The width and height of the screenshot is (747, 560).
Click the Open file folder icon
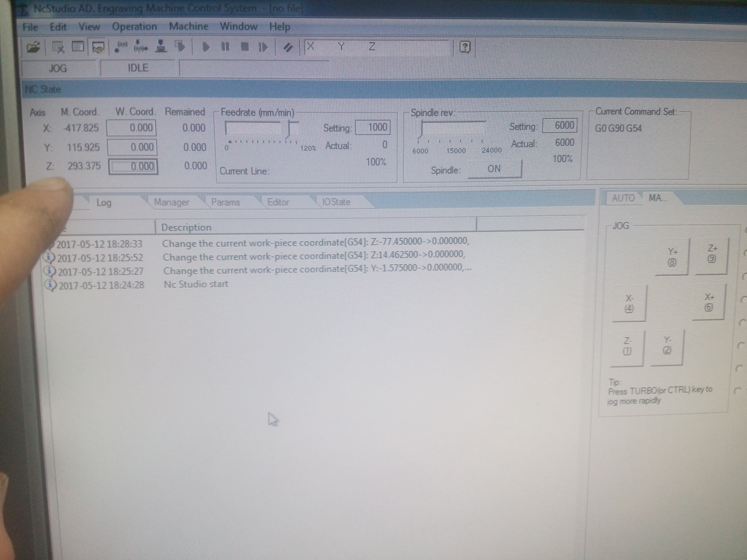coord(33,47)
